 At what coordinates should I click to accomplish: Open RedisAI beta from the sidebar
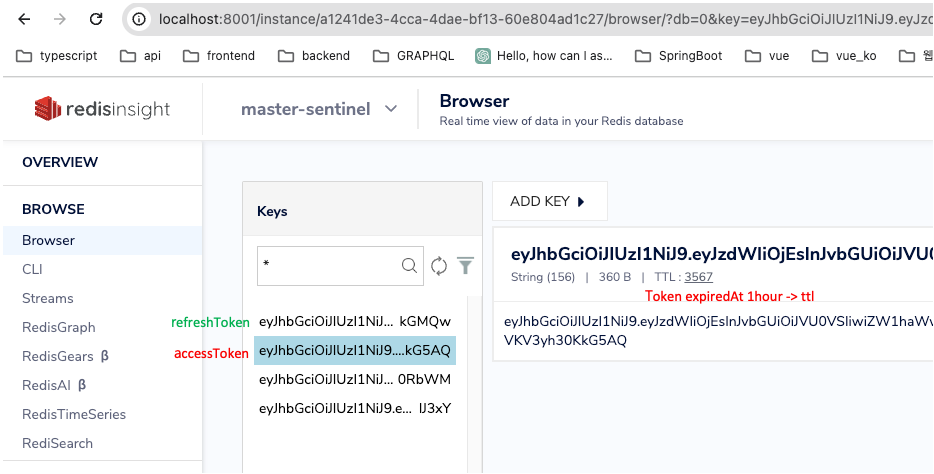pos(54,385)
